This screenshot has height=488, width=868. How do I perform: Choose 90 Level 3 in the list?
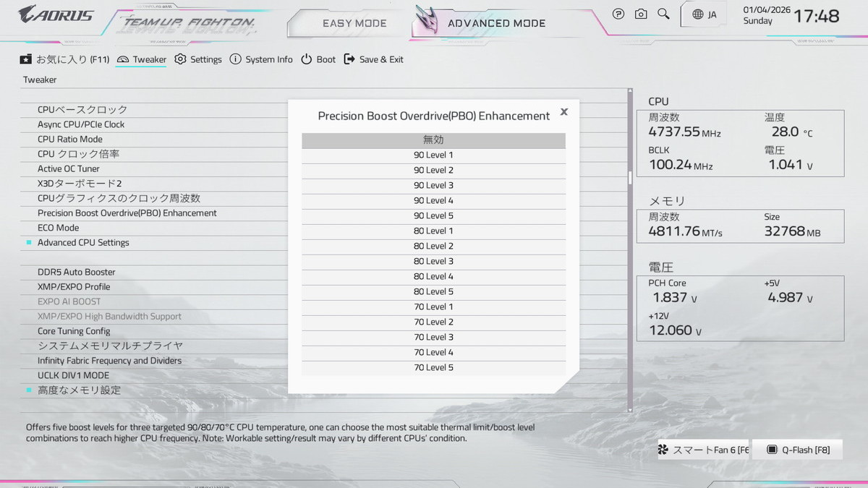click(433, 186)
